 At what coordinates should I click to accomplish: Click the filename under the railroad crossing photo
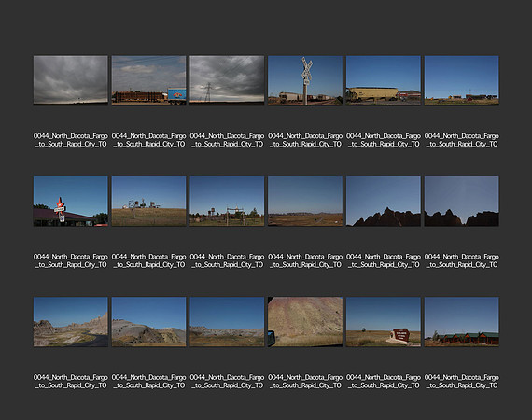pos(305,140)
